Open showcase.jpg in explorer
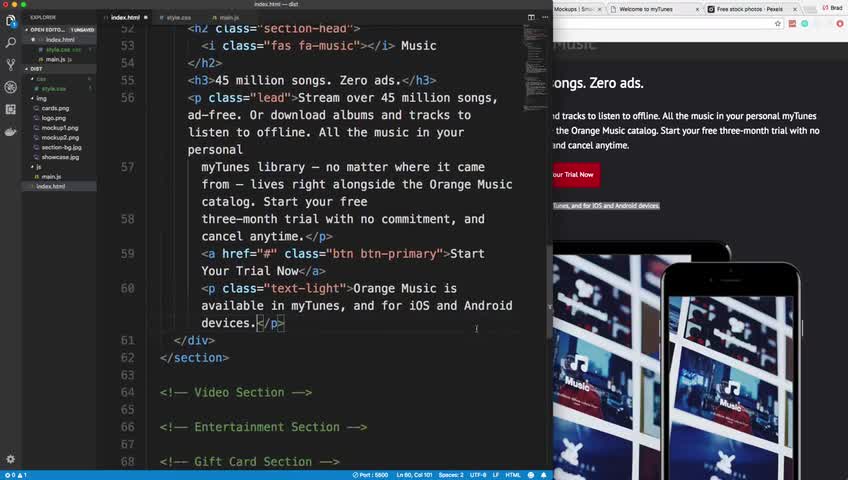This screenshot has height=480, width=848. tap(59, 157)
